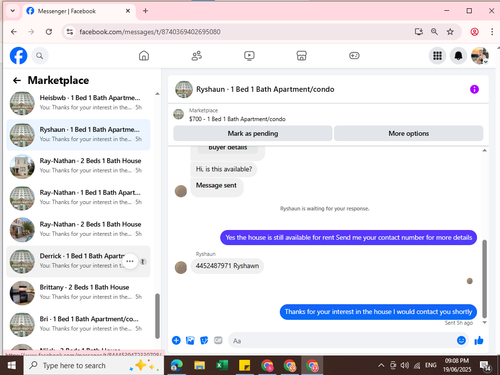
Task: Click More options button
Action: 409,133
